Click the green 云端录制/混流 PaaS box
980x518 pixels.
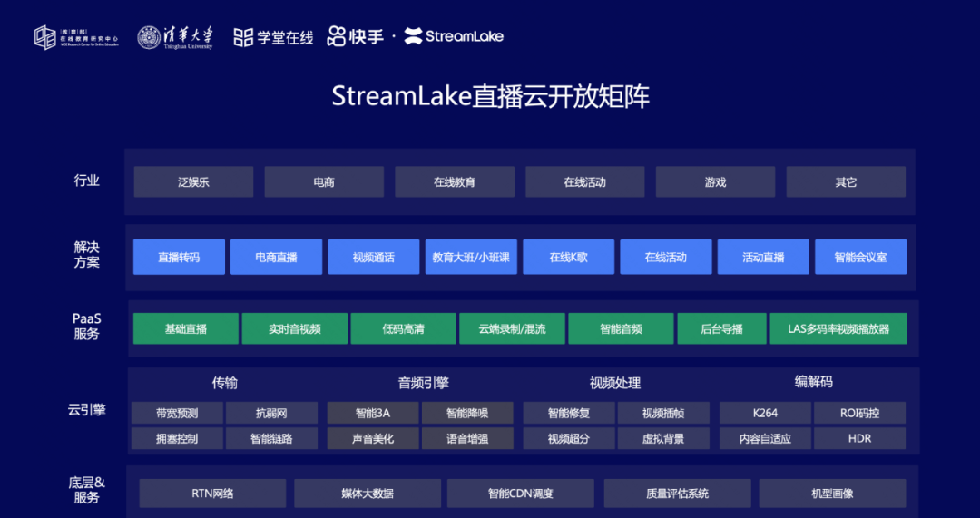point(512,328)
